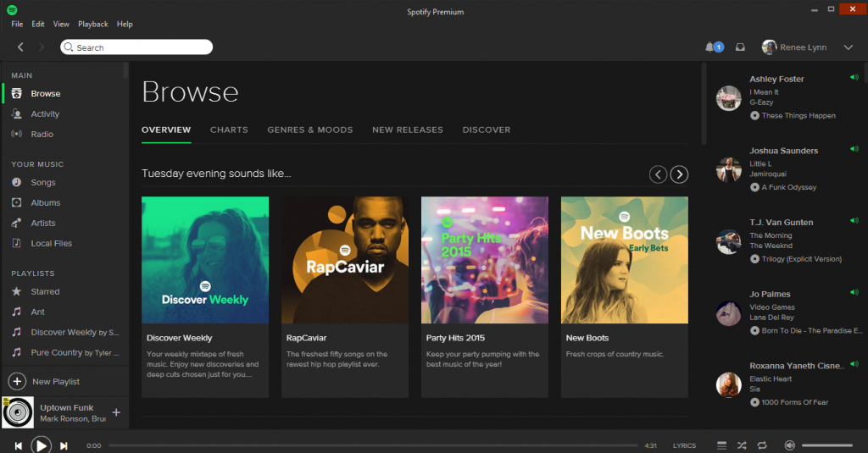868x453 pixels.
Task: Show previous playlist carousel items
Action: point(658,174)
